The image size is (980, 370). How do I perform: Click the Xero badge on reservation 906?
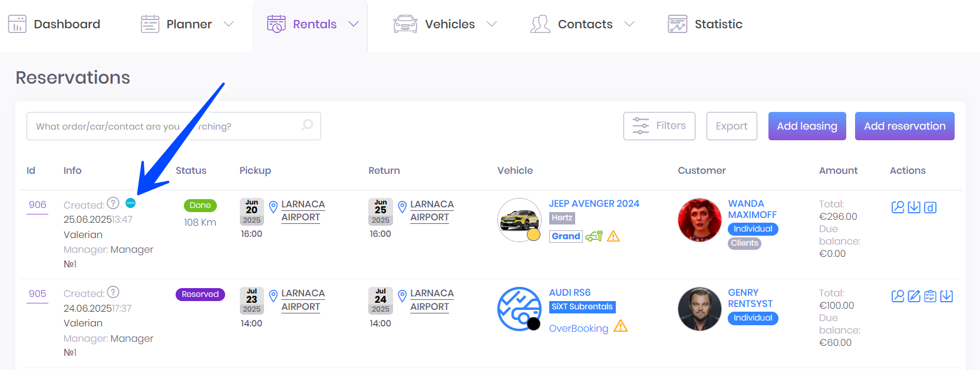pos(130,203)
